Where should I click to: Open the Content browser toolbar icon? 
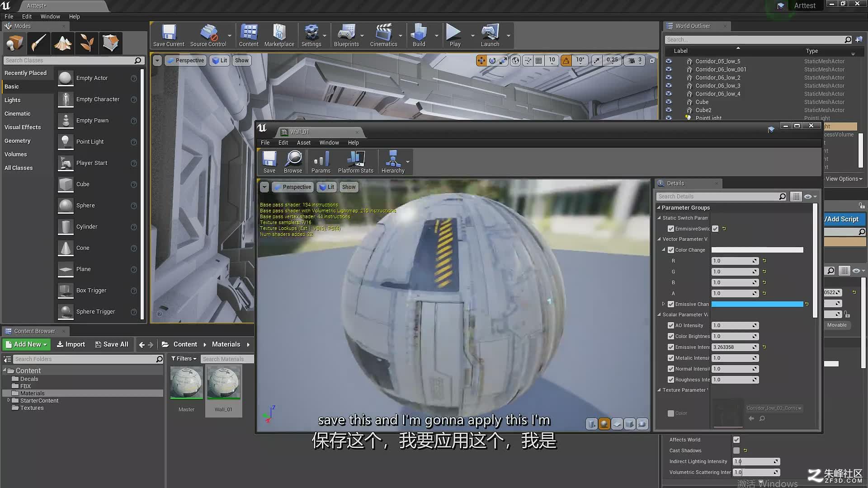coord(249,36)
